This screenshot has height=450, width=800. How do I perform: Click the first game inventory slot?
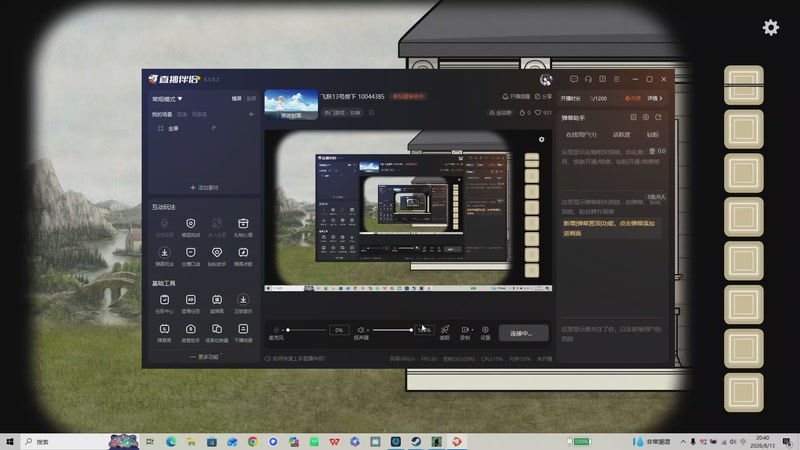click(x=744, y=85)
